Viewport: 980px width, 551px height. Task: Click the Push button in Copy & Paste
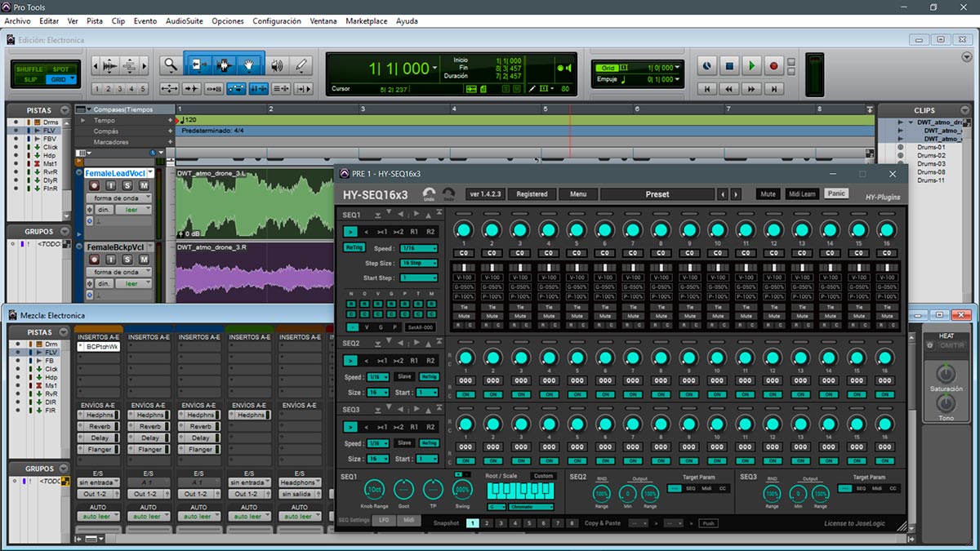point(708,523)
